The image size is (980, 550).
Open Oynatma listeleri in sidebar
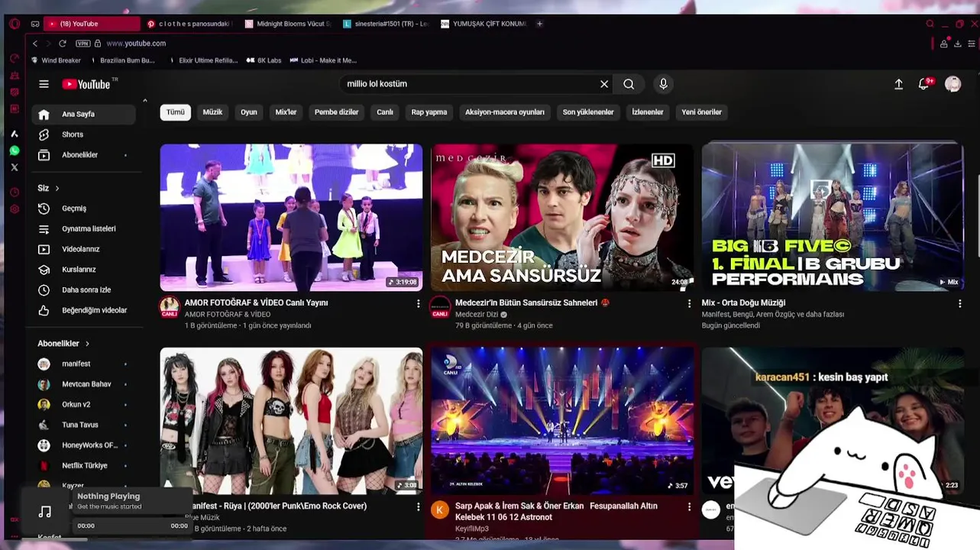click(84, 229)
